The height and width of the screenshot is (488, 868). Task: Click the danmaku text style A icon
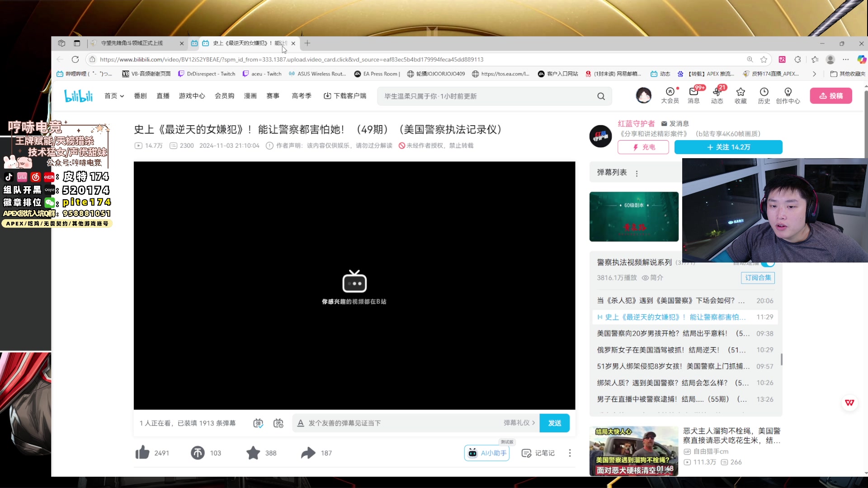click(301, 423)
